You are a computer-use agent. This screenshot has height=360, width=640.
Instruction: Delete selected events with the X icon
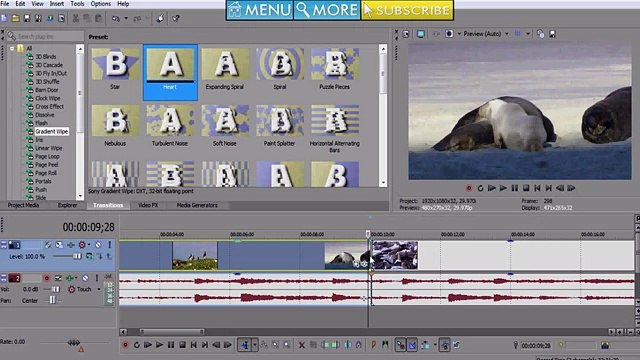(x=302, y=345)
